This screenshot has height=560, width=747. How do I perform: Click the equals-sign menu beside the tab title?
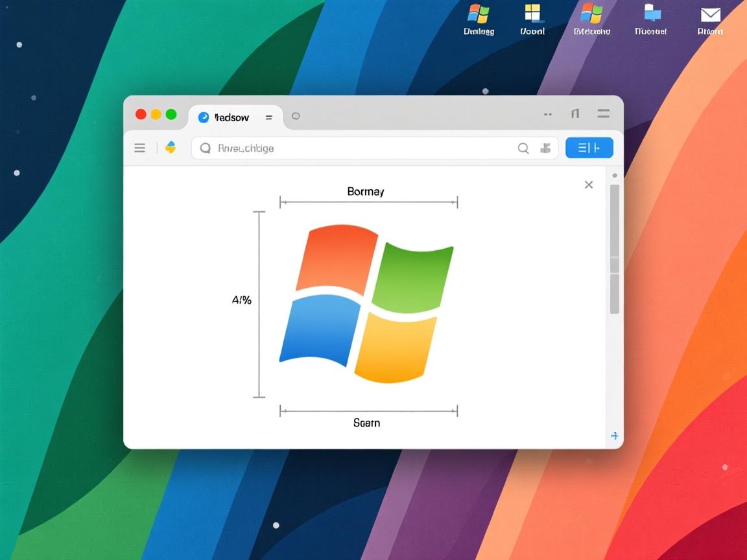pos(269,117)
